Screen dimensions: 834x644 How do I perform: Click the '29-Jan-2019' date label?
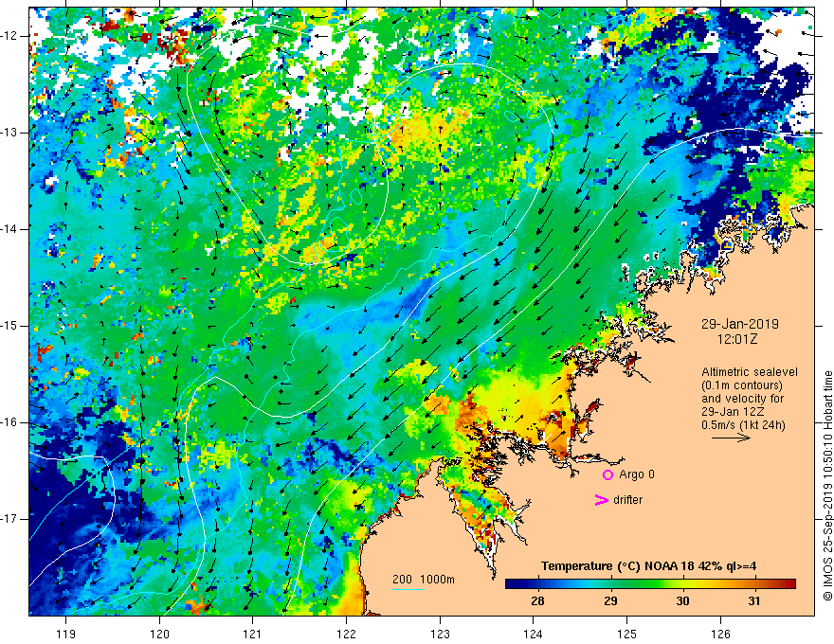(740, 324)
